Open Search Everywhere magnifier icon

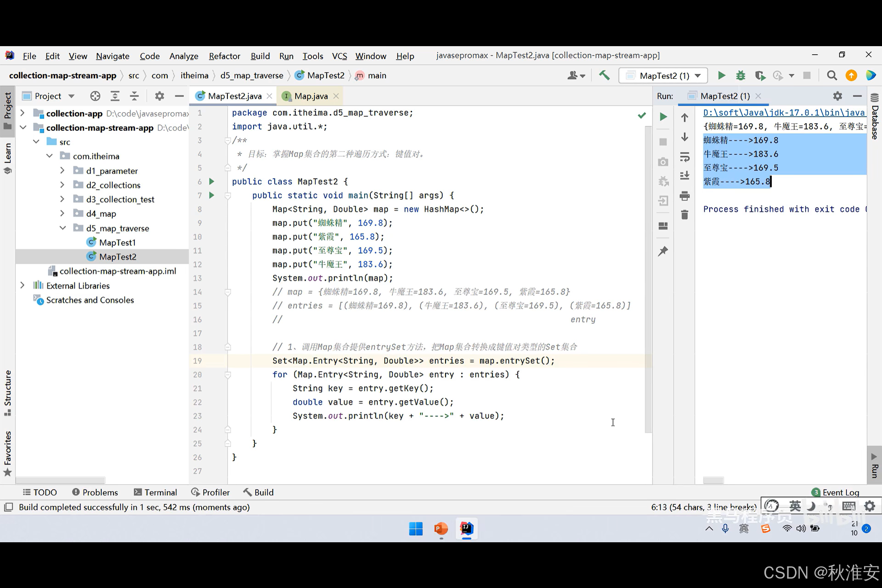click(x=832, y=76)
